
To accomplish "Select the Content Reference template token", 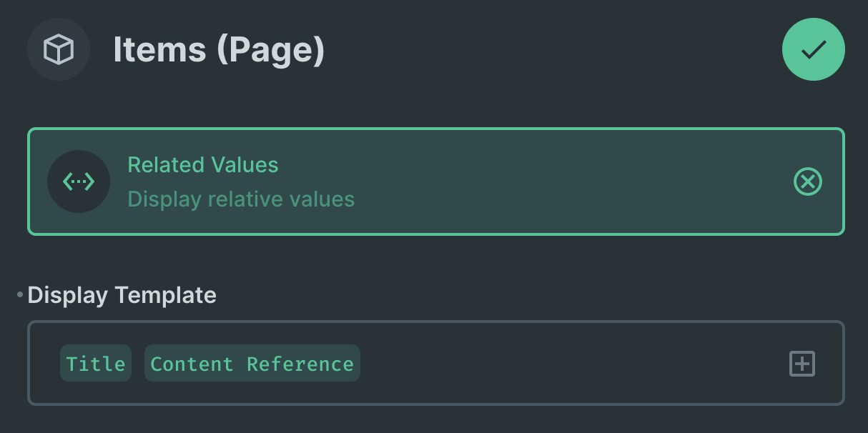I will pos(252,363).
